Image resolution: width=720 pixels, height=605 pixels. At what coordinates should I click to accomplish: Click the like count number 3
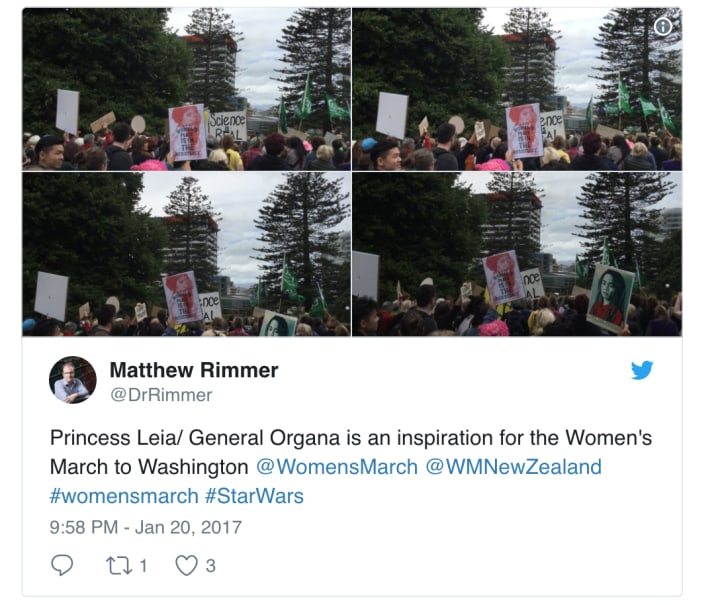[210, 566]
